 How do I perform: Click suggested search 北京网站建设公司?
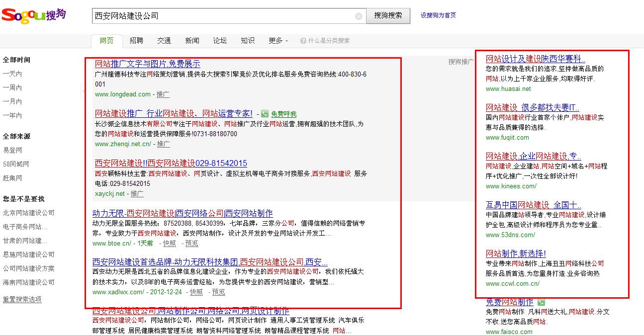tap(29, 213)
